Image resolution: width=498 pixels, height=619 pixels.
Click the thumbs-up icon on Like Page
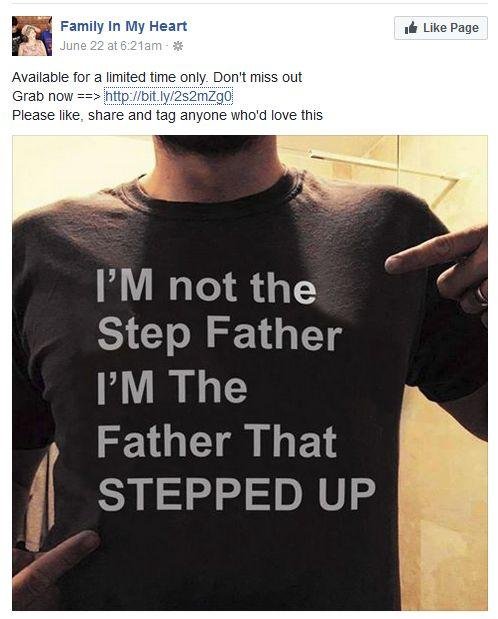(x=411, y=28)
